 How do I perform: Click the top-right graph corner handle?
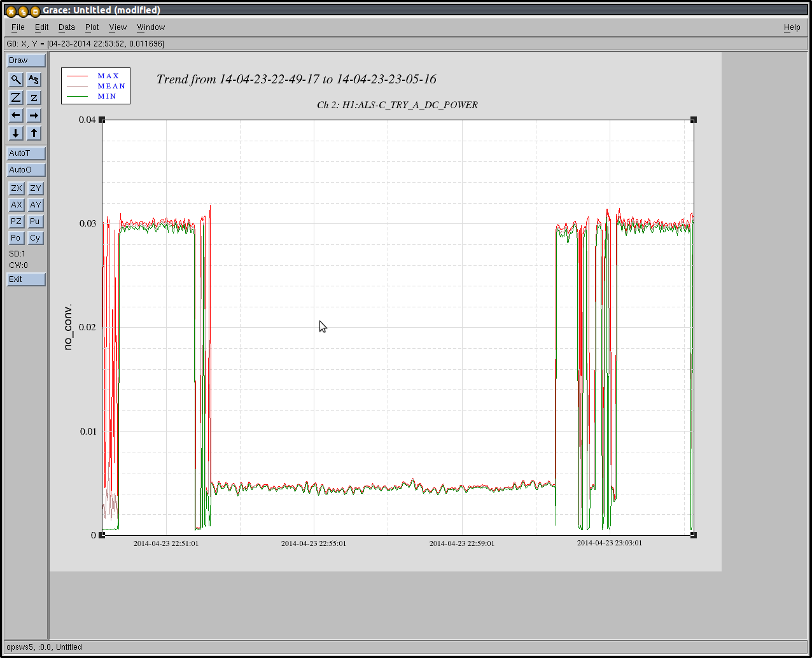point(694,120)
